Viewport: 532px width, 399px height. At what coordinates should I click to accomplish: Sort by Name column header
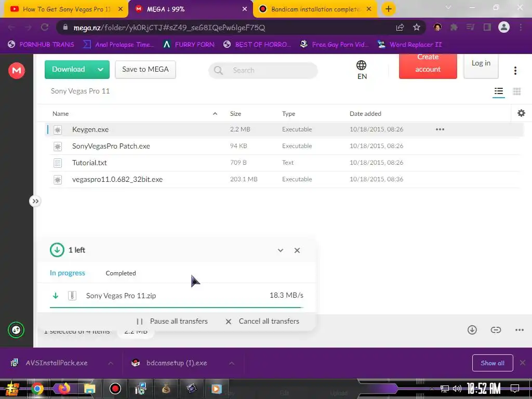coord(60,114)
